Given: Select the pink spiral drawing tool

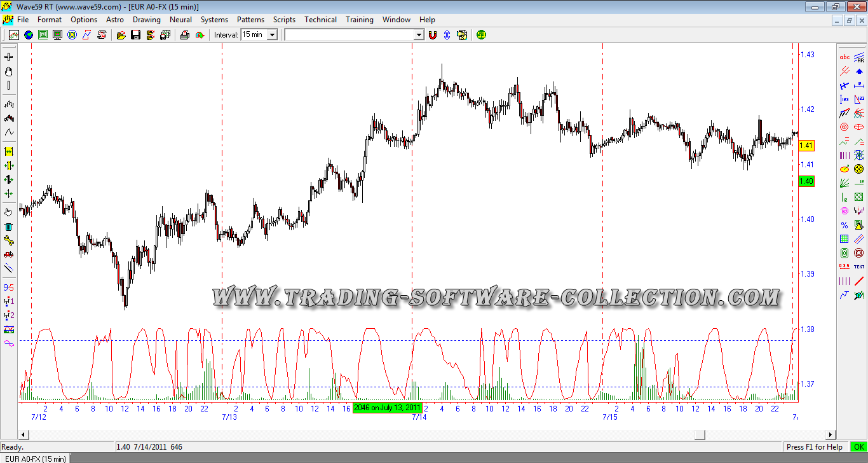Looking at the screenshot, I should coord(844,211).
